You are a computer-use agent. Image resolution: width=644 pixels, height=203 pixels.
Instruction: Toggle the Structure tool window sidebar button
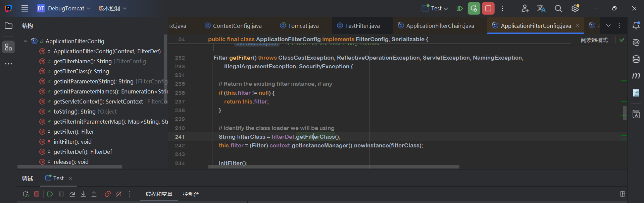click(8, 47)
